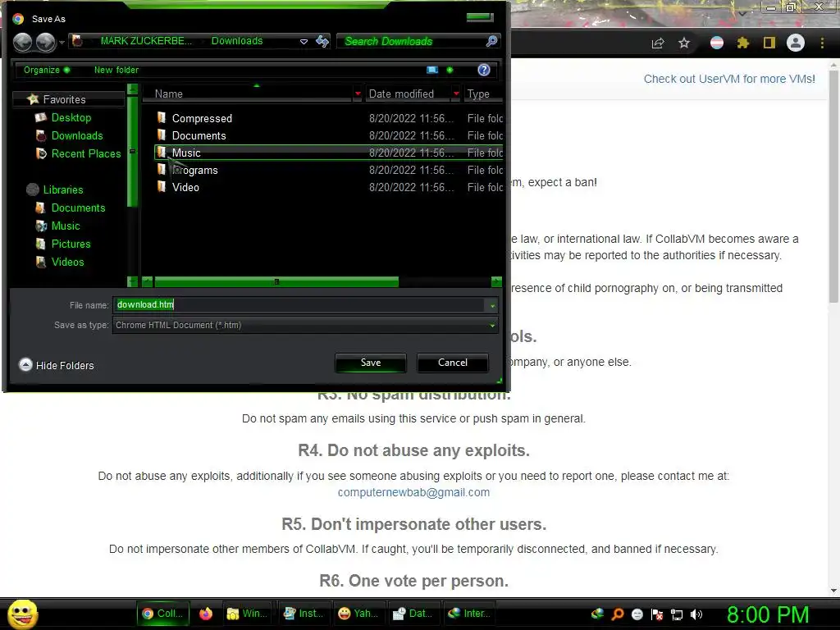
Task: Open Firefox from taskbar
Action: click(206, 614)
